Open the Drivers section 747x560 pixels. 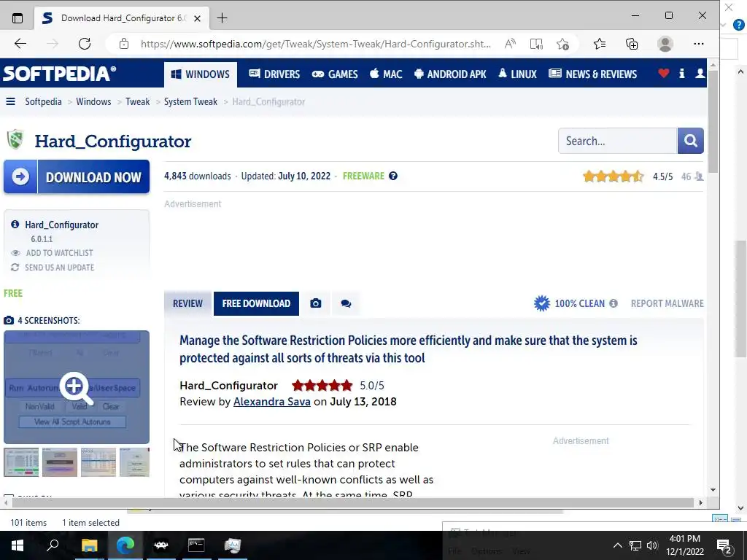pyautogui.click(x=274, y=74)
